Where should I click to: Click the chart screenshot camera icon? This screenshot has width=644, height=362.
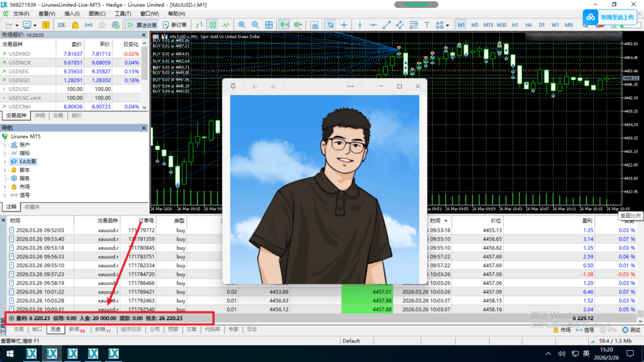pyautogui.click(x=314, y=25)
